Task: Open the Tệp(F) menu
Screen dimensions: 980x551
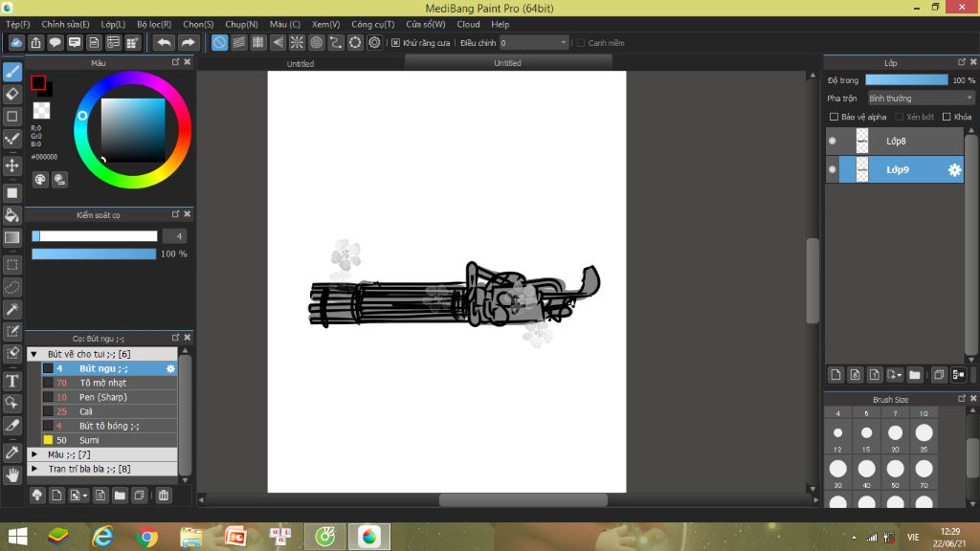Action: tap(18, 24)
